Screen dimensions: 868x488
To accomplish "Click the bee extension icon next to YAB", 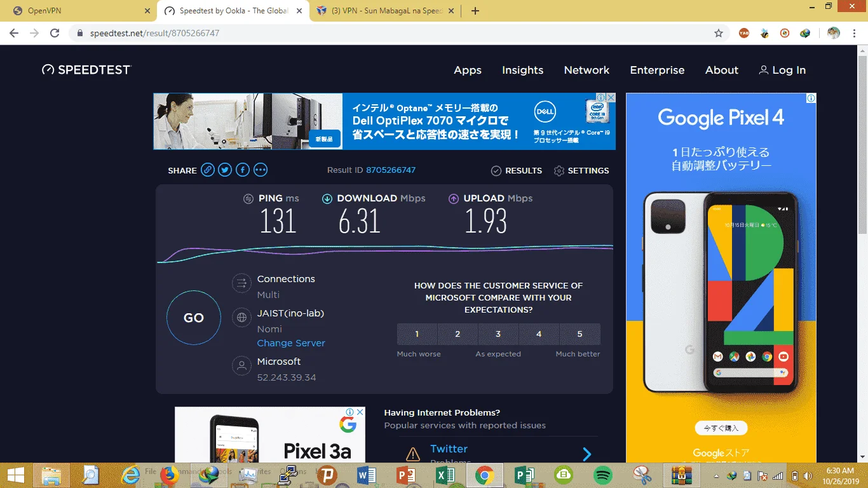I will click(x=764, y=33).
